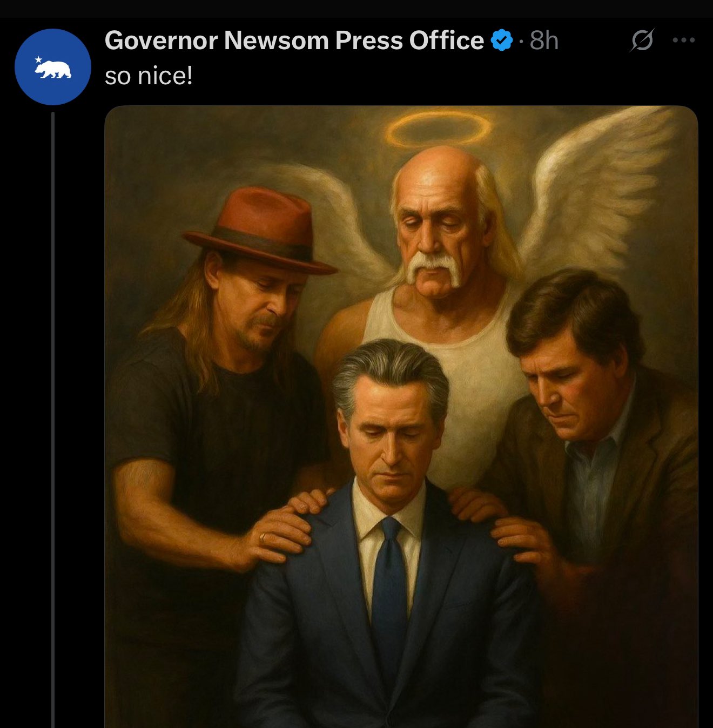
Task: Click the large white wing on the right
Action: (x=600, y=189)
